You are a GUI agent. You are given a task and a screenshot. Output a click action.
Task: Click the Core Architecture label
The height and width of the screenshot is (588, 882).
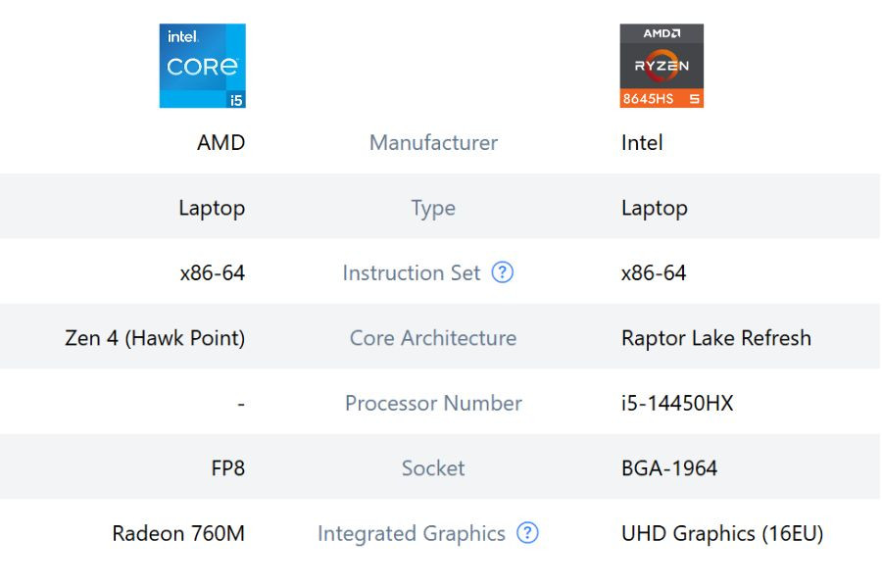pyautogui.click(x=433, y=338)
